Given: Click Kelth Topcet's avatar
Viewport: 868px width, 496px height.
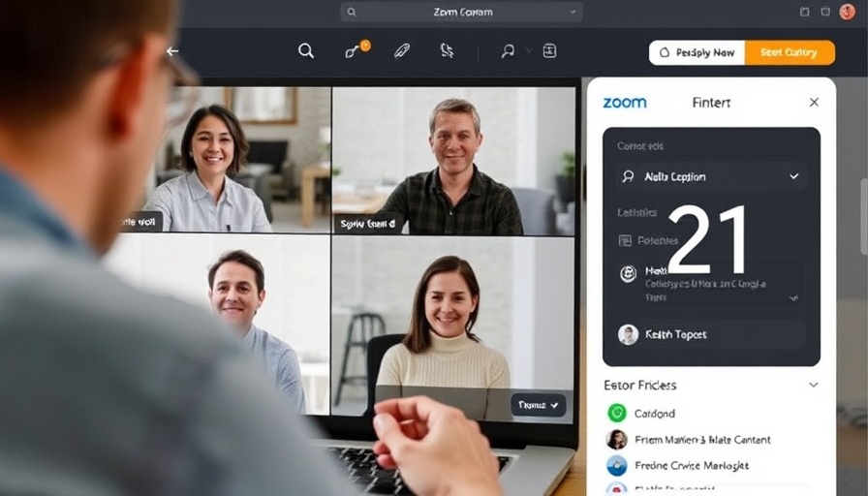Looking at the screenshot, I should [629, 334].
